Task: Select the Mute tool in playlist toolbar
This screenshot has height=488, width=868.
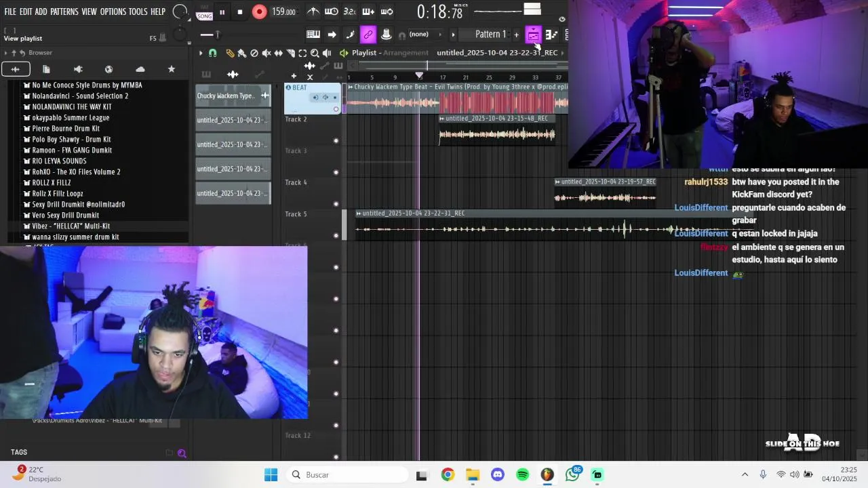Action: 267,53
